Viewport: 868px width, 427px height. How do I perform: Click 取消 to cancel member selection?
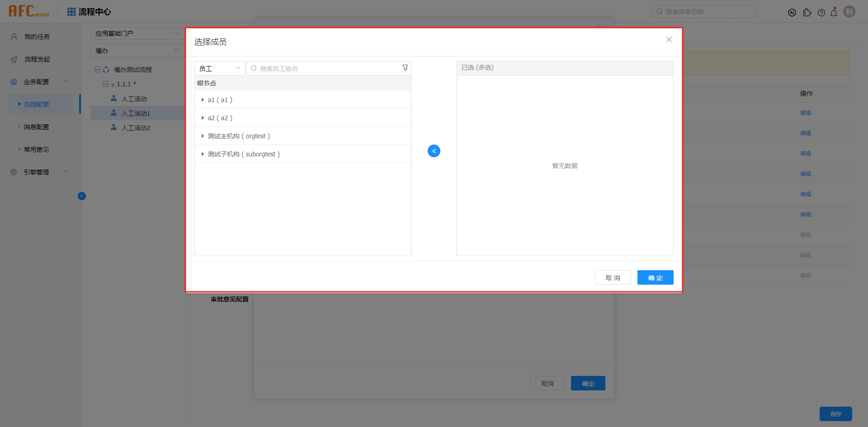pos(613,277)
